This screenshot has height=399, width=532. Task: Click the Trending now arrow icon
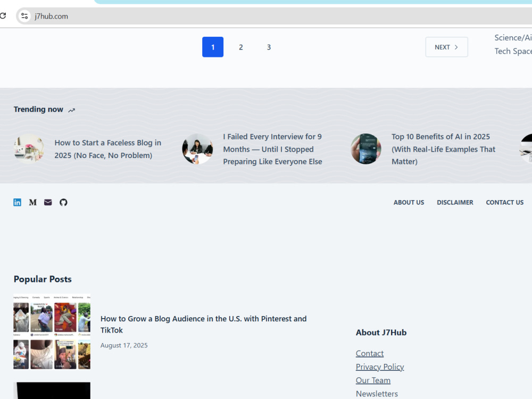pos(72,110)
